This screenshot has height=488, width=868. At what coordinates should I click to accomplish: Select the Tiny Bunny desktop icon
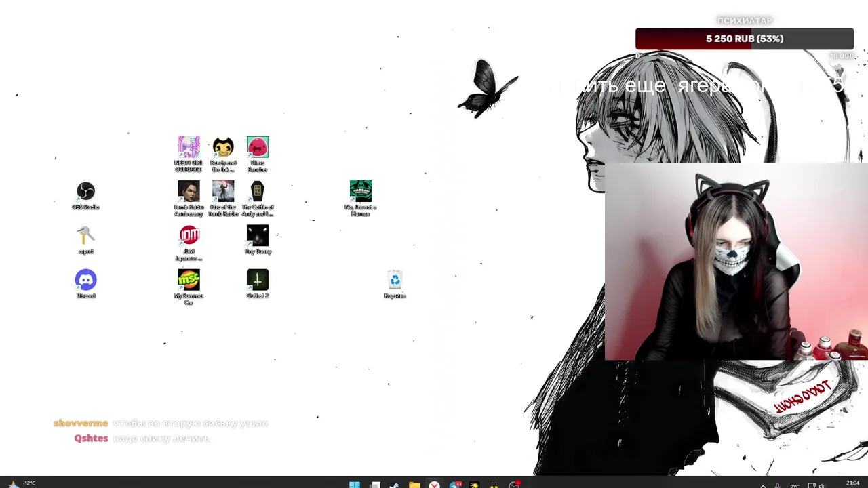pos(258,240)
